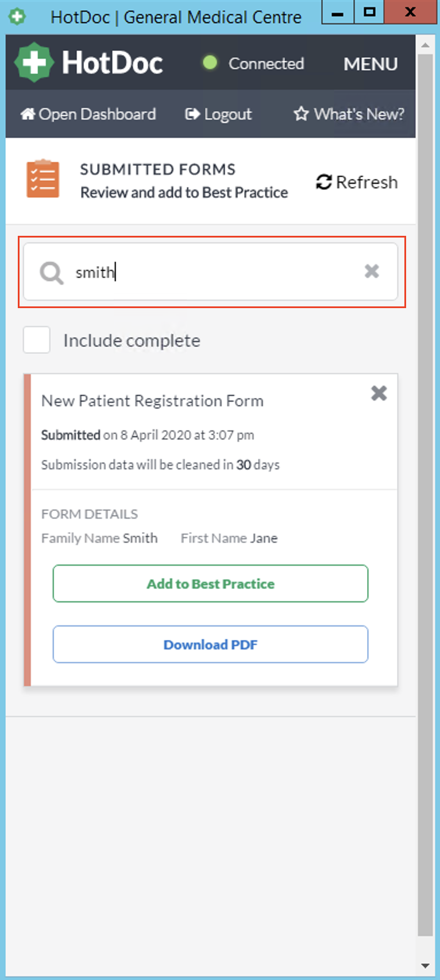Clear the smith search text via the X

coord(371,271)
